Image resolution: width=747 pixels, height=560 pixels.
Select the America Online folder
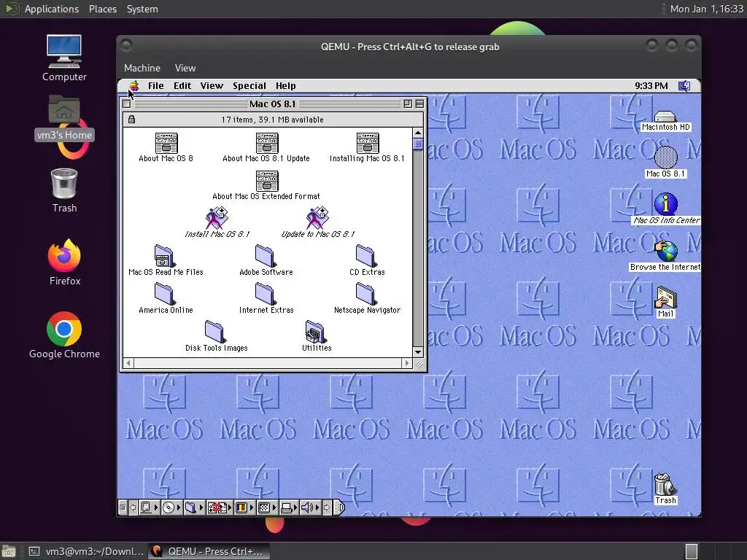coord(166,298)
